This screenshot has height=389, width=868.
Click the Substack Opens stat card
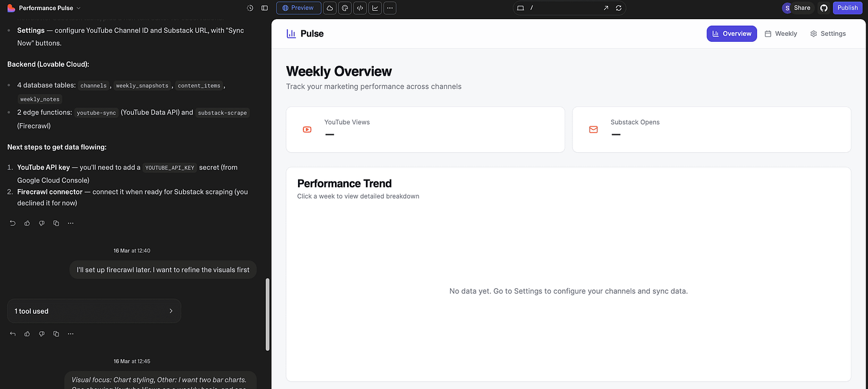711,129
